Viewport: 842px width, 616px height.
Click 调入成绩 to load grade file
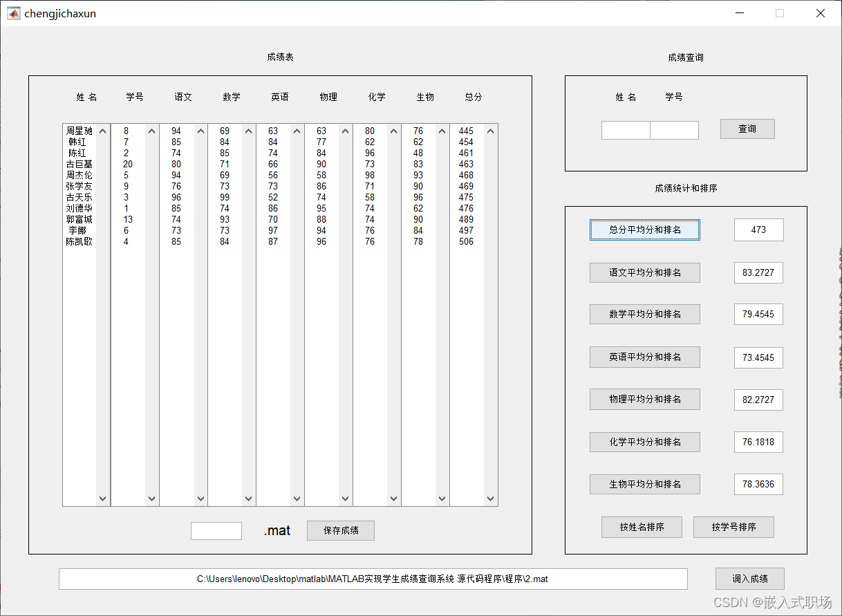pyautogui.click(x=749, y=579)
